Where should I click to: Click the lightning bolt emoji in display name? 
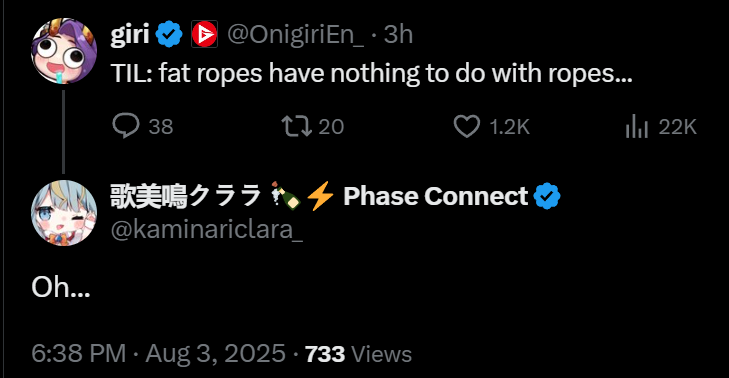coord(320,196)
